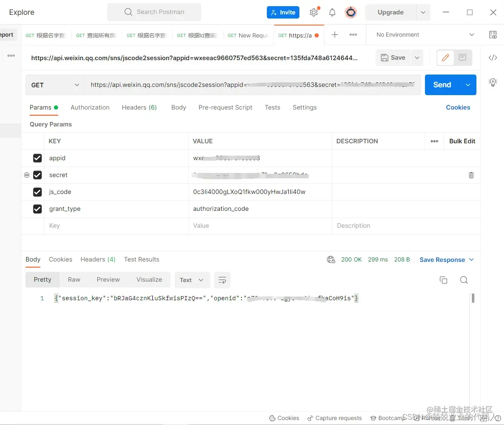Expand the Send options arrow

pyautogui.click(x=468, y=85)
